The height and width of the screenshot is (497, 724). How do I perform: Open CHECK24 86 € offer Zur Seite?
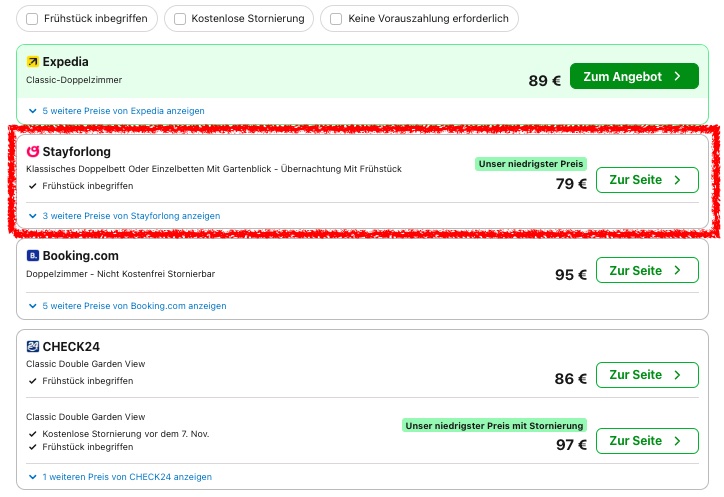click(x=647, y=375)
